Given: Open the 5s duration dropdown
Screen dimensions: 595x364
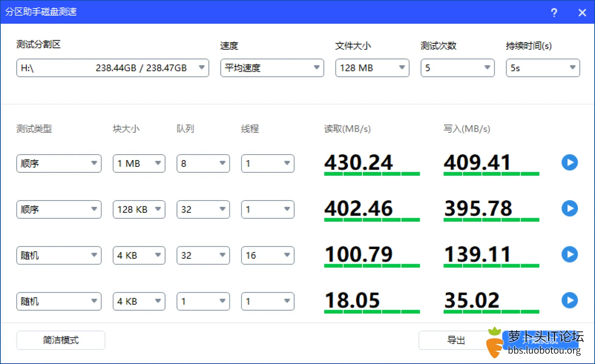Looking at the screenshot, I should coord(543,68).
